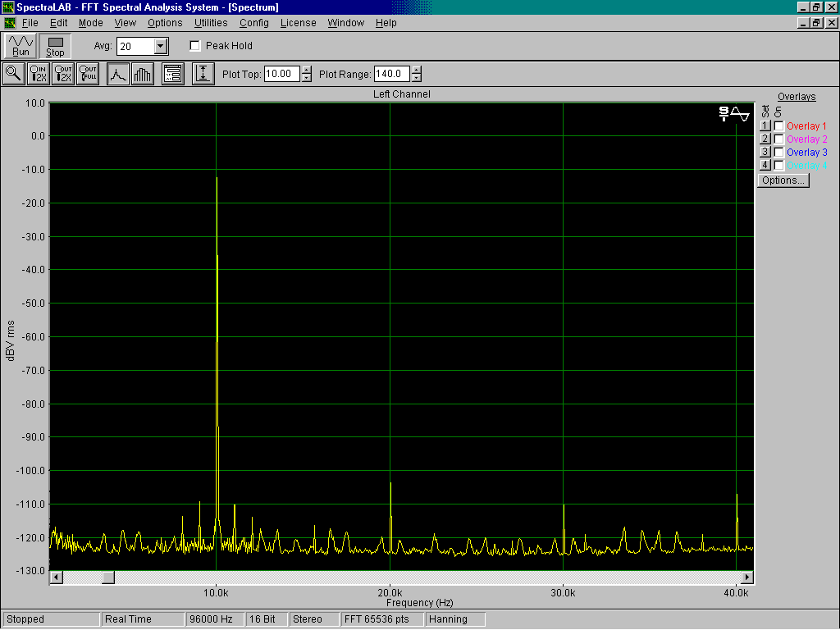The height and width of the screenshot is (630, 840).
Task: Click the auto-range vertical scale icon
Action: pyautogui.click(x=203, y=74)
